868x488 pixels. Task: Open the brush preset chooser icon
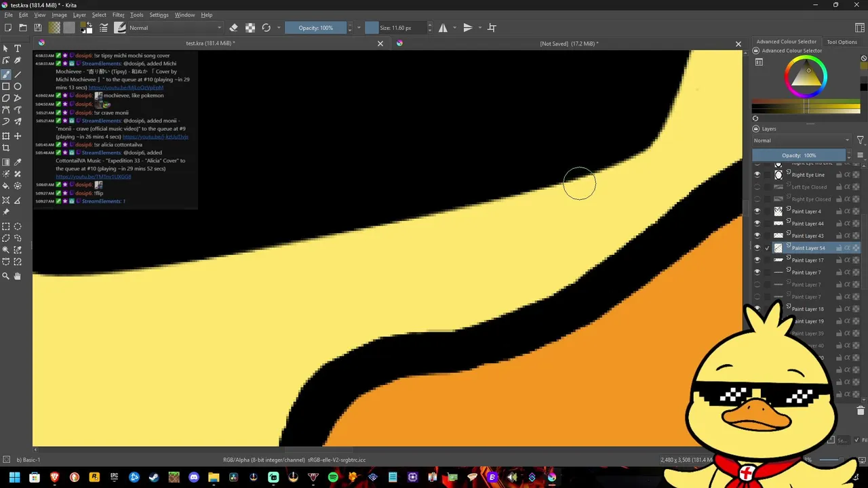[120, 28]
